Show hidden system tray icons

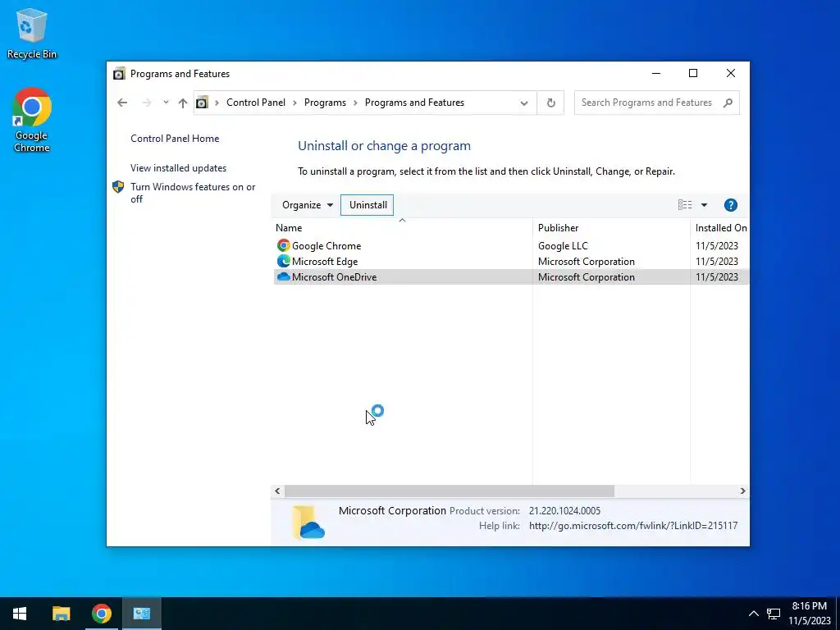click(753, 614)
